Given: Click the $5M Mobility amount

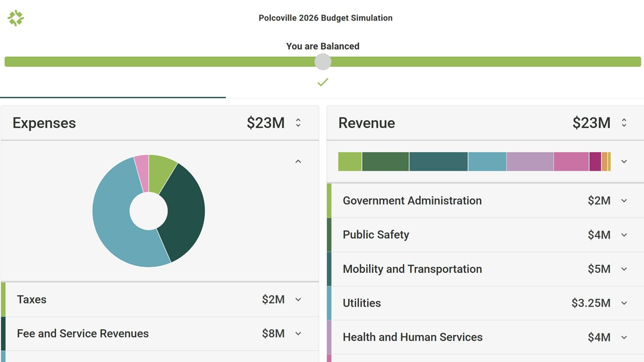Looking at the screenshot, I should [599, 269].
